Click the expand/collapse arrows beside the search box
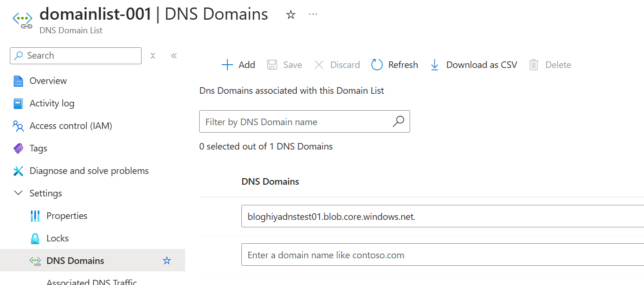 (x=153, y=56)
